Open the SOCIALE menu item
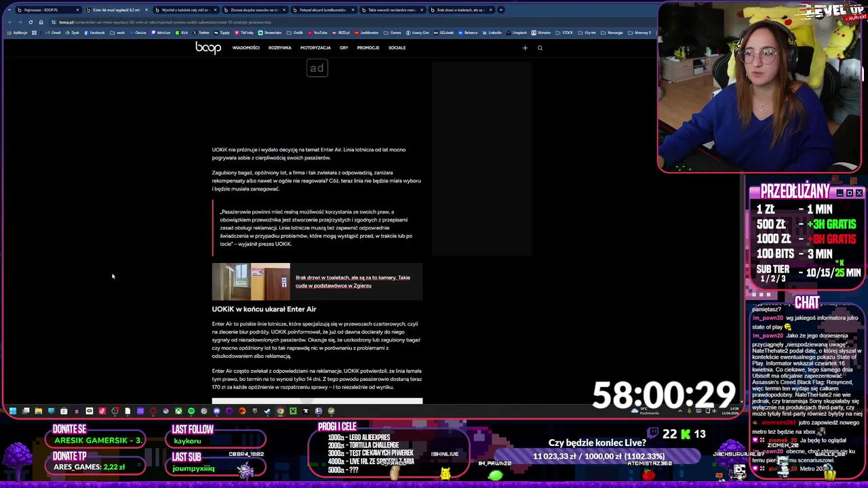Image resolution: width=868 pixels, height=488 pixels. coord(397,48)
